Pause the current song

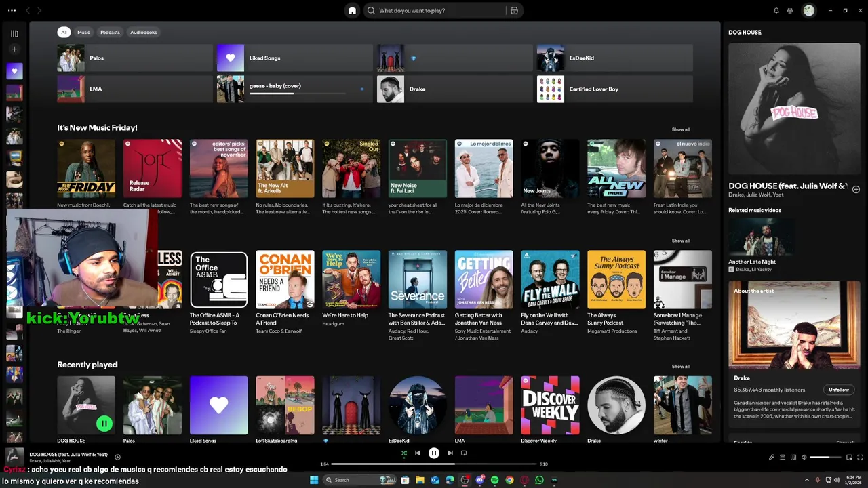(434, 453)
